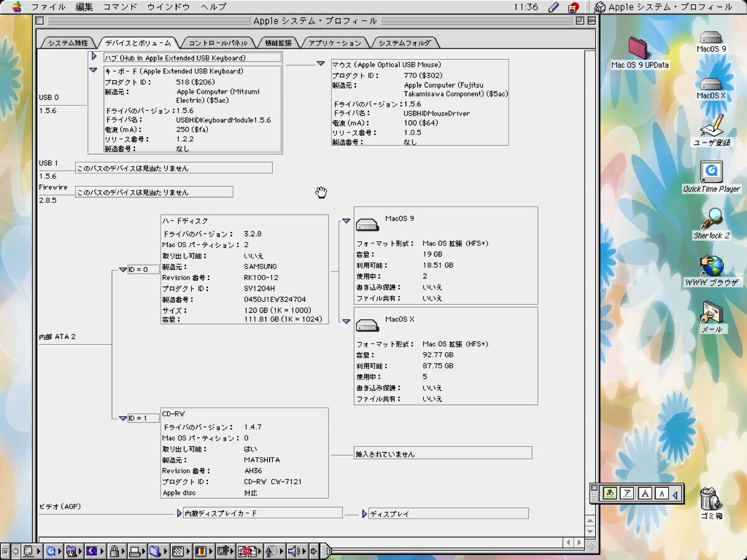Screen dimensions: 747x560
Task: Select the ユーザ登録 desktop icon
Action: click(x=712, y=126)
